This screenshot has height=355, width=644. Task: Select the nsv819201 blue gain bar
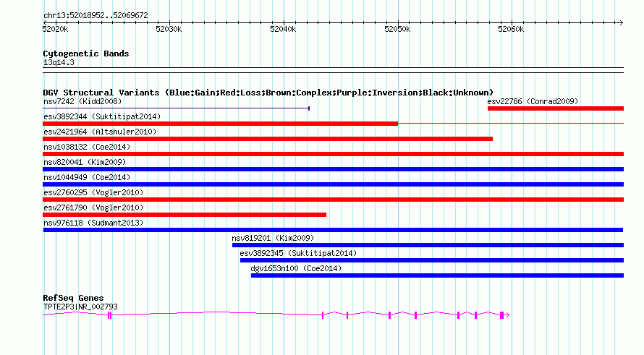coord(428,245)
